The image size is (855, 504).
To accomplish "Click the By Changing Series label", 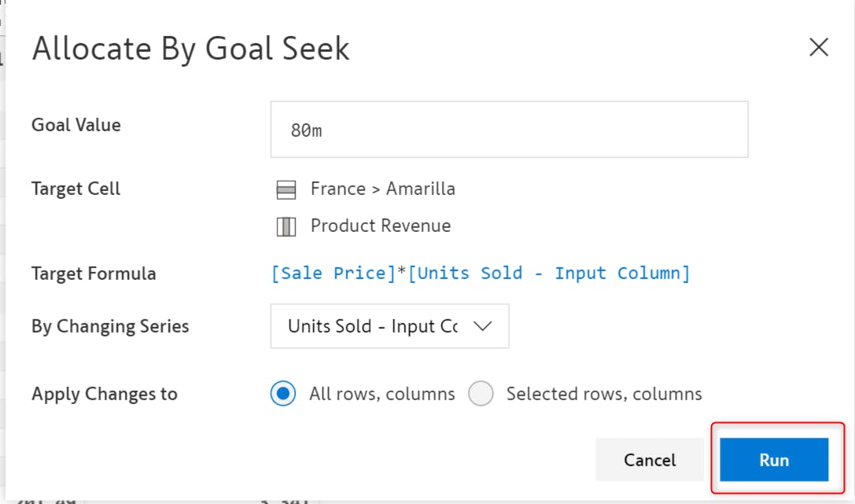I will coord(110,326).
